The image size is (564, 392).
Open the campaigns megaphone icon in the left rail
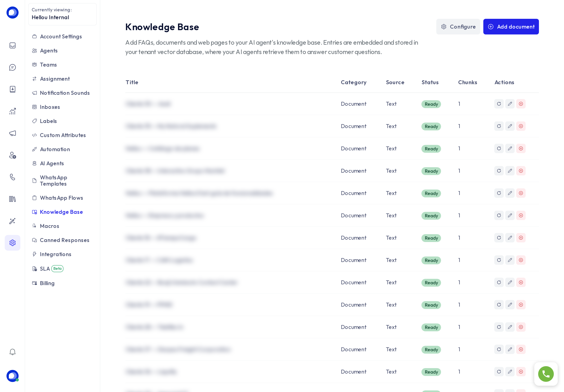point(13,133)
